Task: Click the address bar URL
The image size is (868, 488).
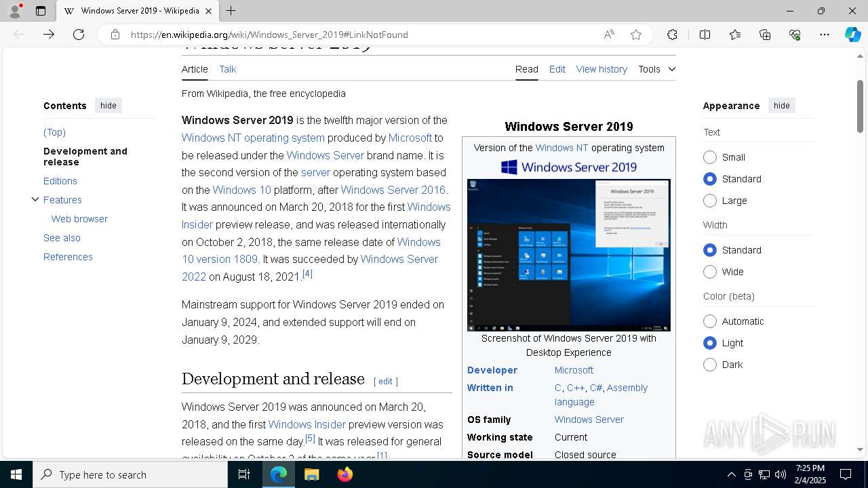Action: click(269, 35)
